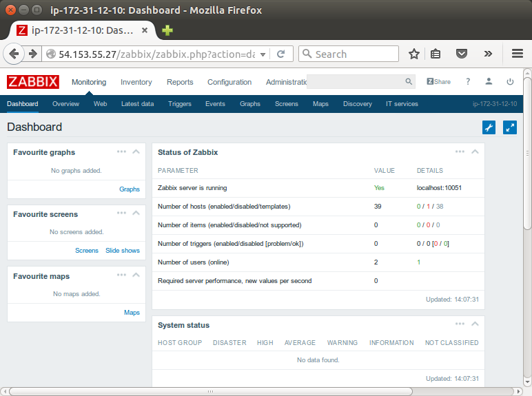Open the Firefox hamburger menu
This screenshot has height=396, width=532.
pyautogui.click(x=517, y=54)
